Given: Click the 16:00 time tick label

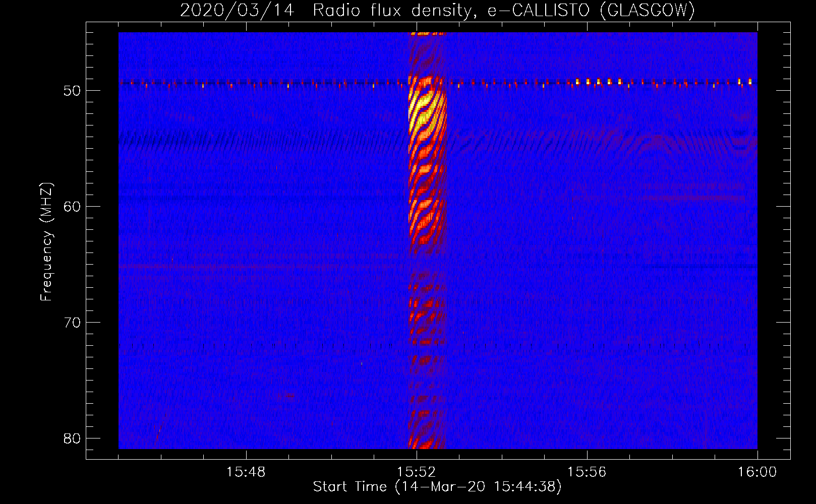Looking at the screenshot, I should [757, 472].
